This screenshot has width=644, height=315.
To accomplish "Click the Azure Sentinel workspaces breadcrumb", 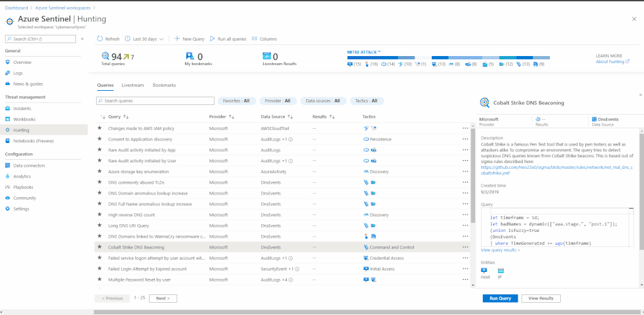I will tap(61, 8).
